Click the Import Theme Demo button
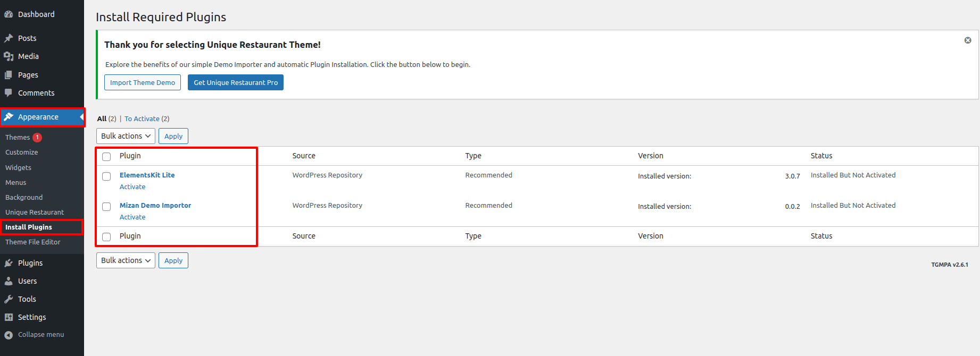This screenshot has width=980, height=356. pyautogui.click(x=143, y=82)
